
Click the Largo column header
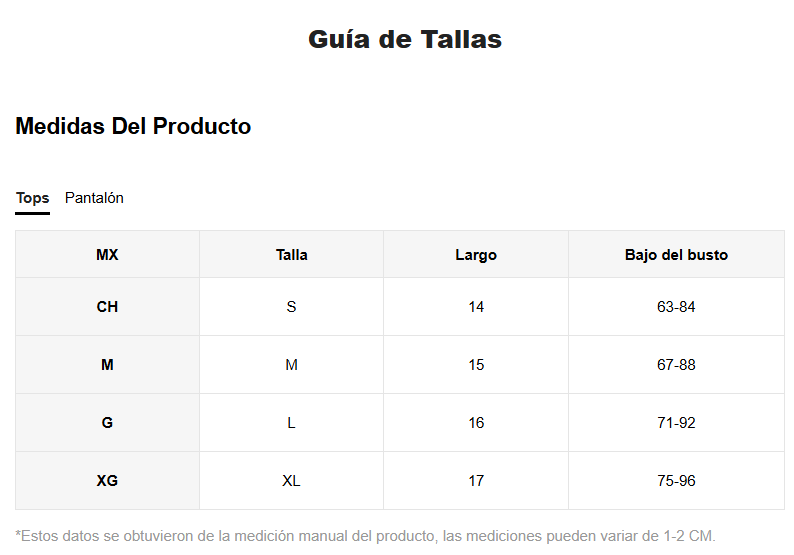[476, 255]
